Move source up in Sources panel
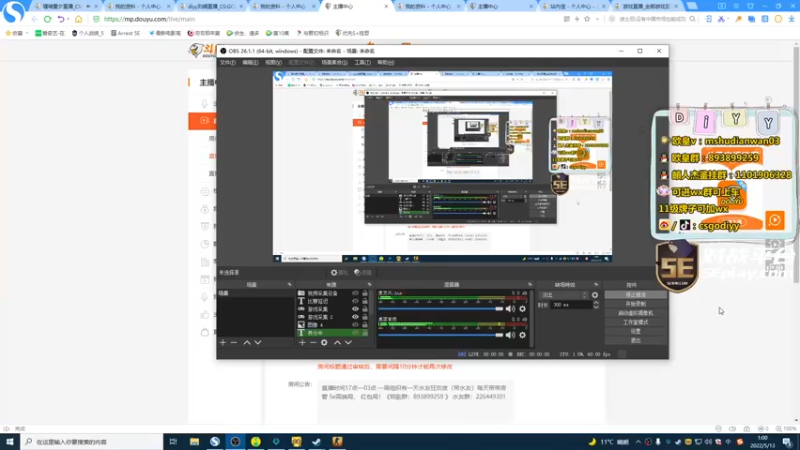800x450 pixels. coord(337,342)
